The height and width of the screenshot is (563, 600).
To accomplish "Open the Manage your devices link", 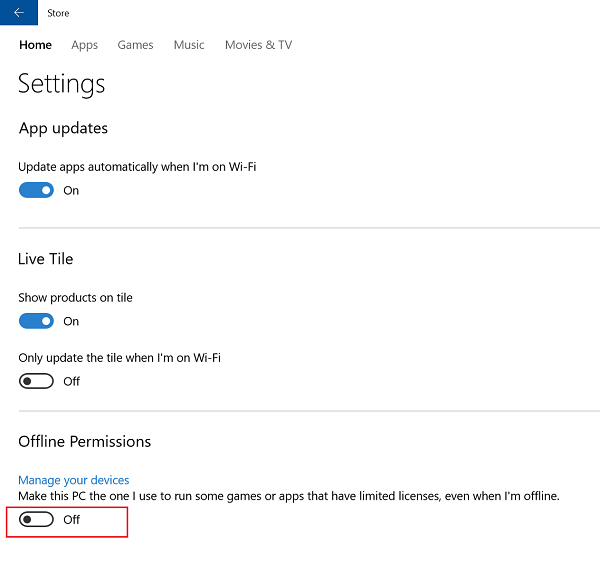I will pos(74,480).
